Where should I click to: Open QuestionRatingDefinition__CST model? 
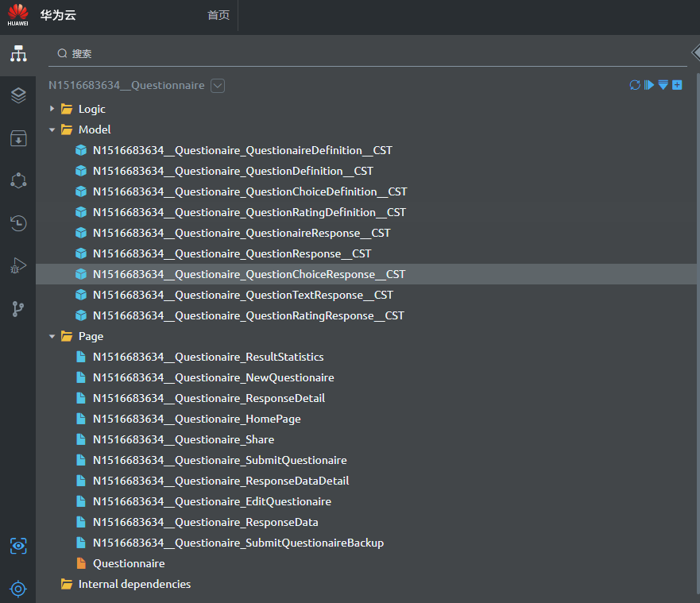(x=249, y=212)
